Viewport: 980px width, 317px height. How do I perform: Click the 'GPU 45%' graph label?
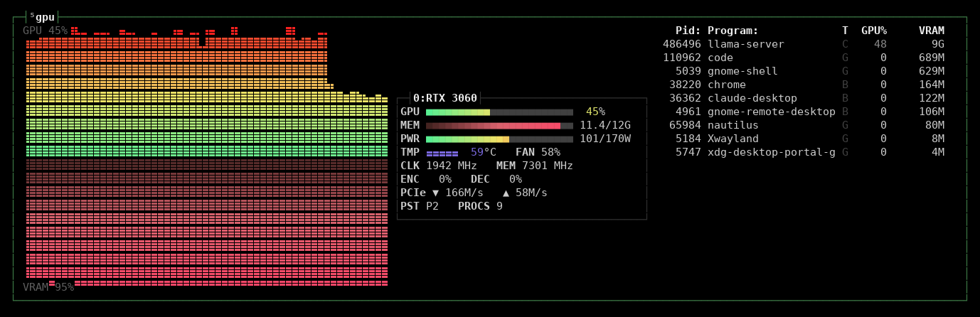45,31
